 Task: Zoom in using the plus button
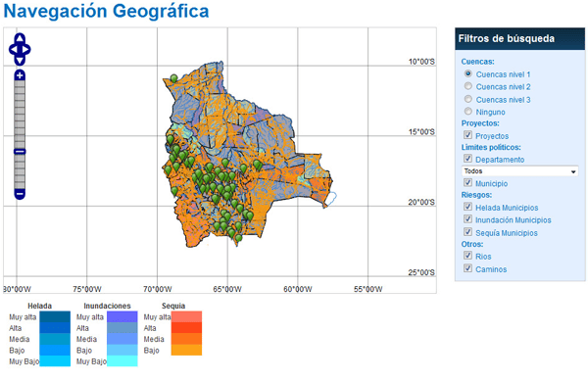click(x=20, y=75)
